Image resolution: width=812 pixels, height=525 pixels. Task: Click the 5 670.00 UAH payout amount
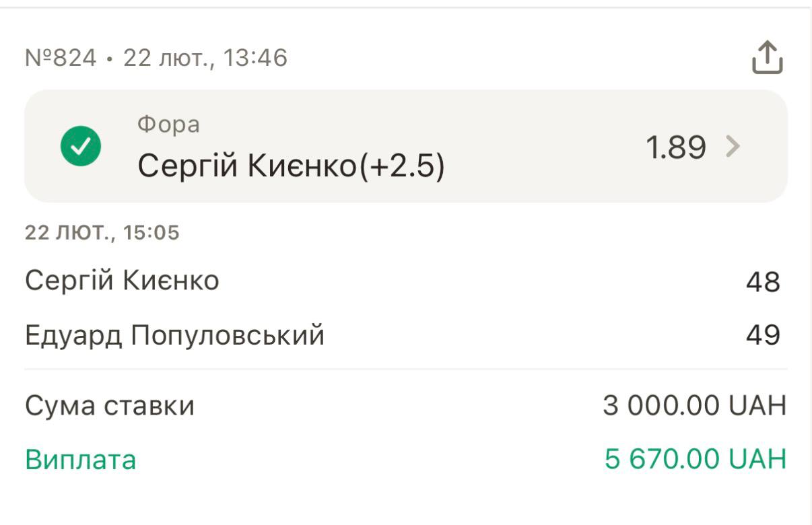(695, 460)
